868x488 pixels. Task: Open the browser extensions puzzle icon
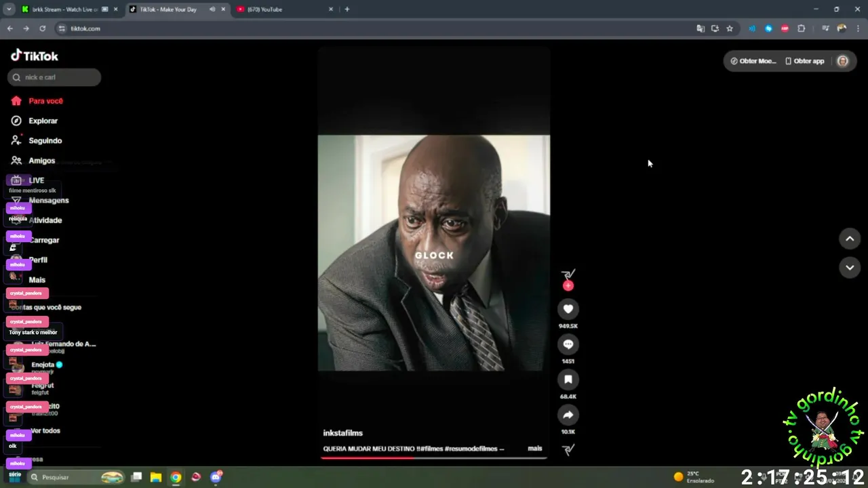pyautogui.click(x=802, y=28)
